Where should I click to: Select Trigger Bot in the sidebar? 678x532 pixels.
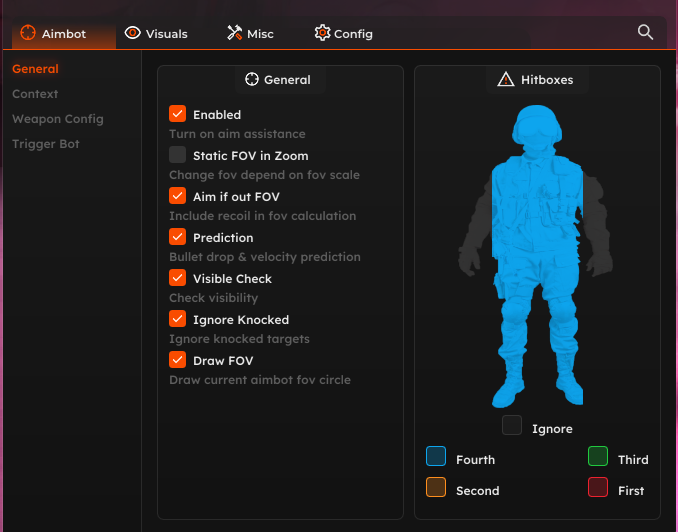[x=45, y=144]
